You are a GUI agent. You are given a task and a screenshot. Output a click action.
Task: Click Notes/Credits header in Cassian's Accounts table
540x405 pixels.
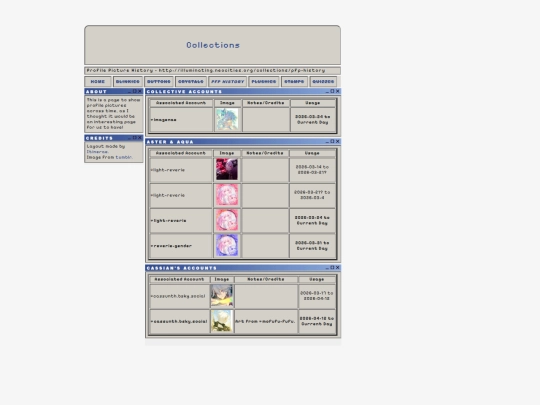pos(266,279)
